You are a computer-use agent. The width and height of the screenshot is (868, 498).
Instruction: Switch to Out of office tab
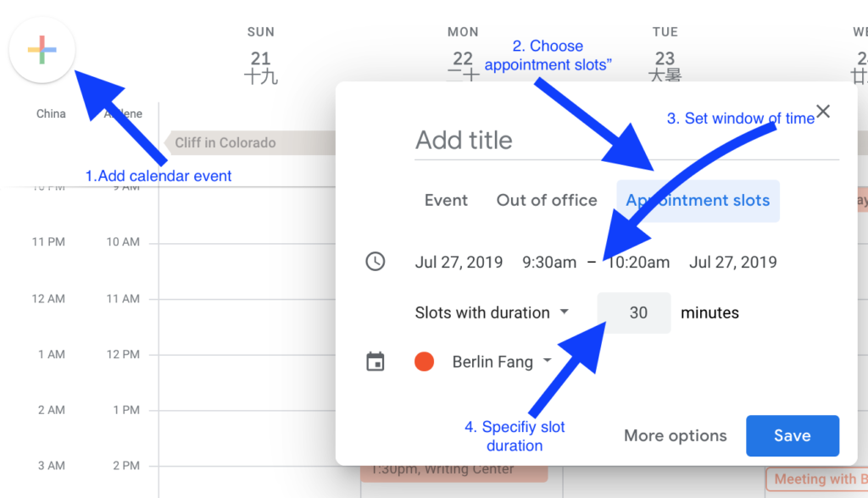tap(547, 201)
